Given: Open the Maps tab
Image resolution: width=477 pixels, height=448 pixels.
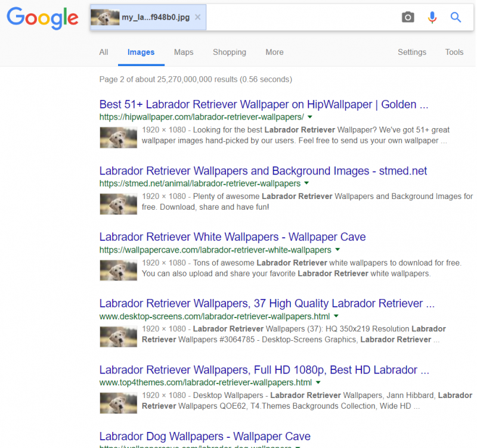Looking at the screenshot, I should click(184, 52).
